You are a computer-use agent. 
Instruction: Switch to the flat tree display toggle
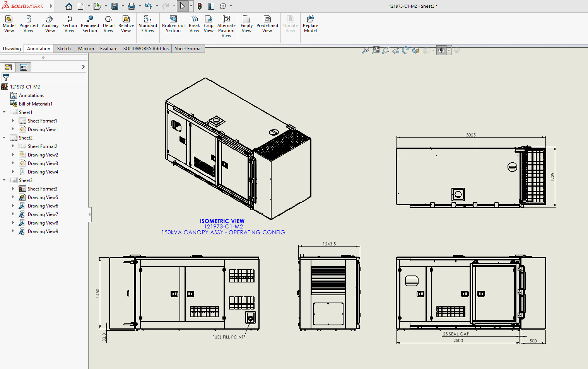pos(24,67)
